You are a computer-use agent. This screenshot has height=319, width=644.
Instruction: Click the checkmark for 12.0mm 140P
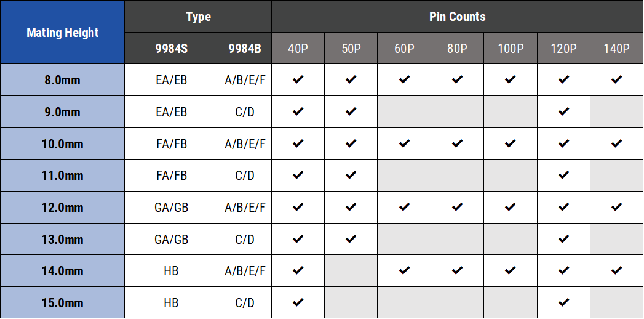pyautogui.click(x=616, y=208)
